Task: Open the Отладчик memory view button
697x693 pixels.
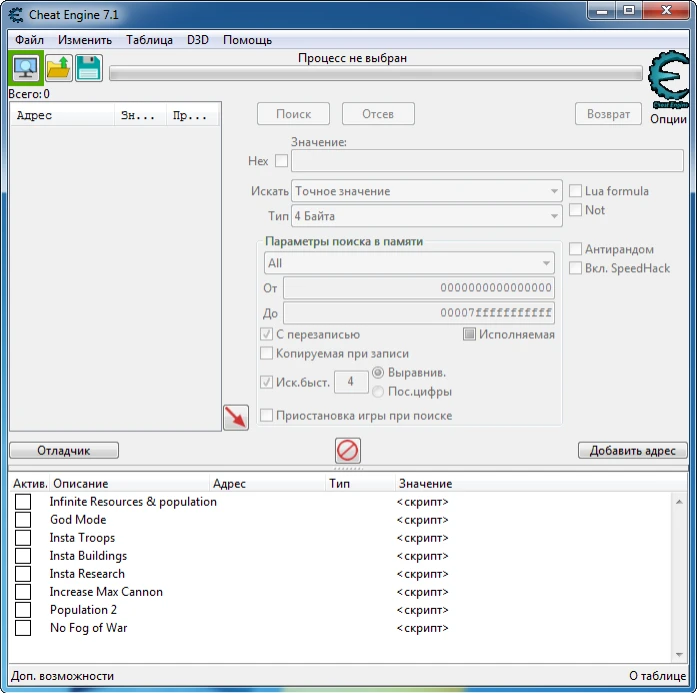Action: point(64,450)
